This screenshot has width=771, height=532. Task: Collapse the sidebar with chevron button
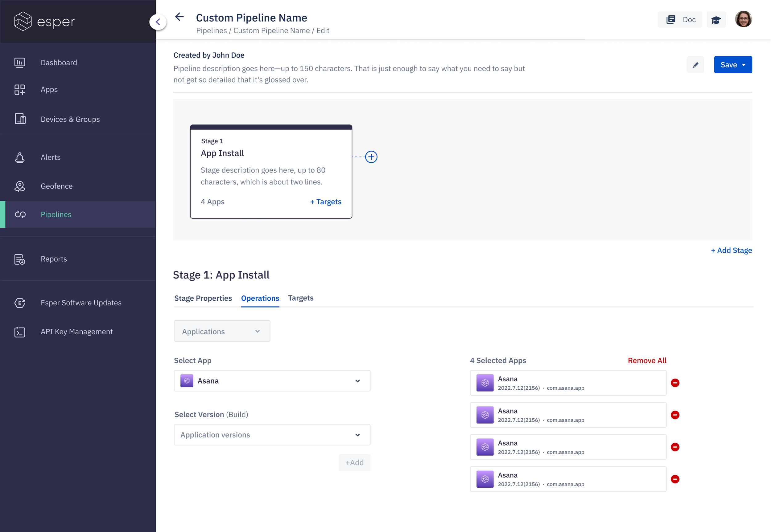point(158,22)
